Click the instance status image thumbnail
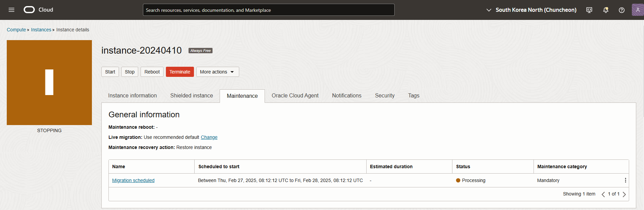Screen dimensions: 644x210 coord(49,83)
